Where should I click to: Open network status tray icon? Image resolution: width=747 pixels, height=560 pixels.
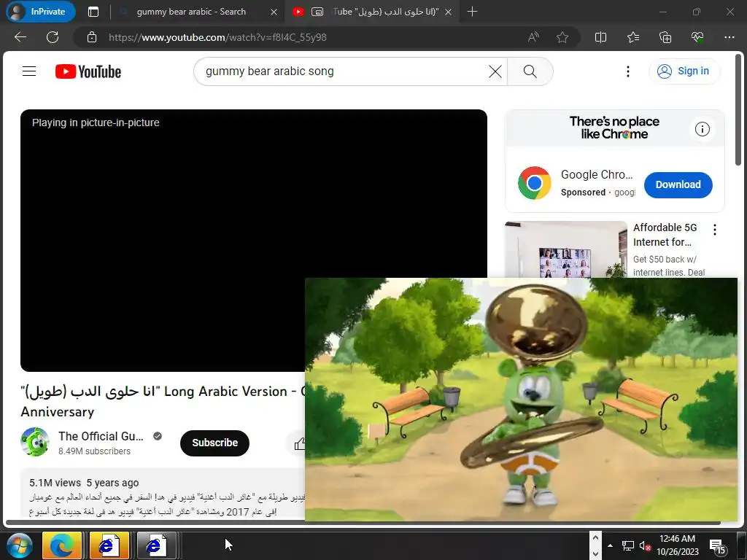628,545
